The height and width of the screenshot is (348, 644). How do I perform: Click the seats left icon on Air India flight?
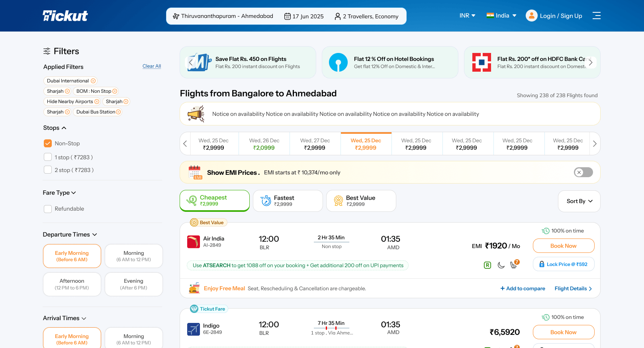515,264
